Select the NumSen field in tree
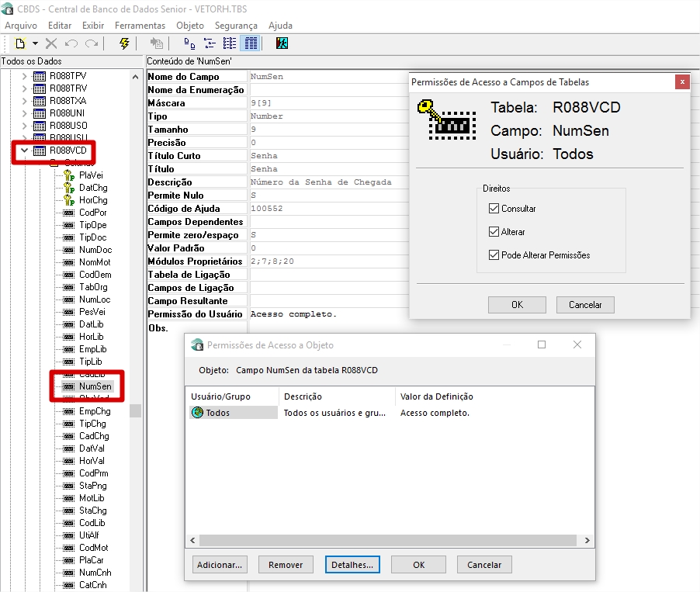The image size is (700, 592). (95, 386)
